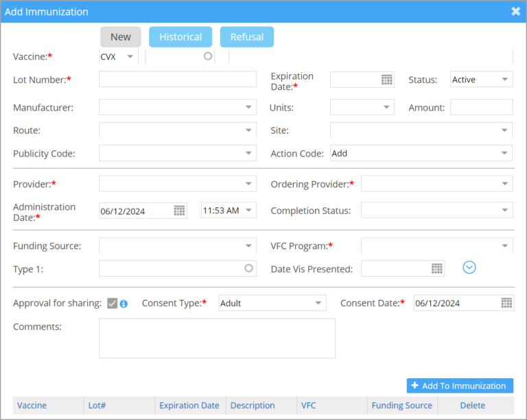Sort by the Funding Source column header
This screenshot has height=420, width=527.
pyautogui.click(x=401, y=405)
